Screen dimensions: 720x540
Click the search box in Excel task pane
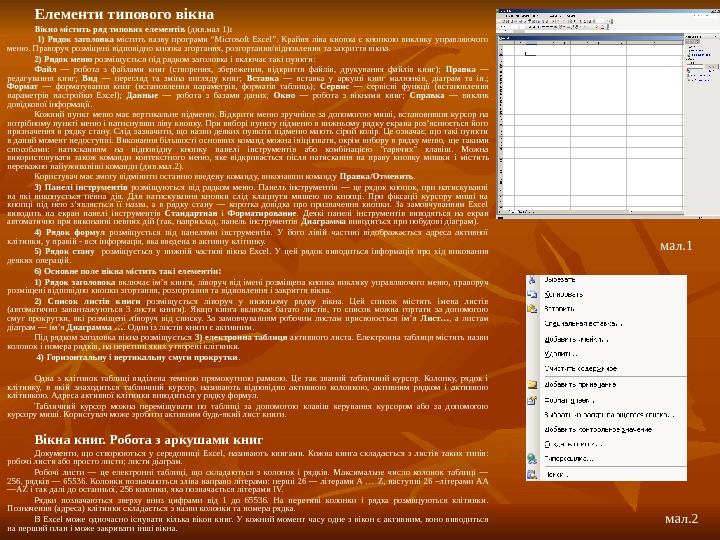point(694,67)
